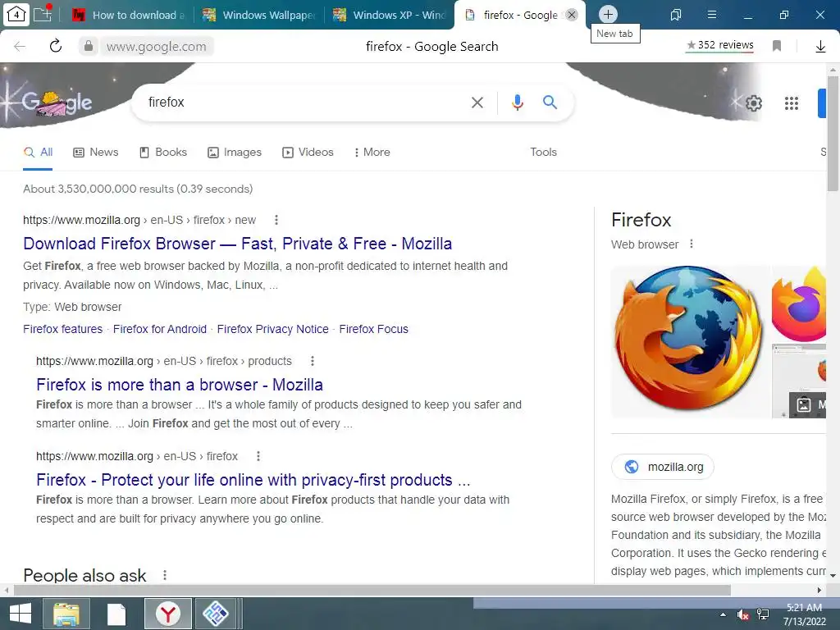840x630 pixels.
Task: Bookmark this page with the flag icon
Action: pyautogui.click(x=777, y=46)
